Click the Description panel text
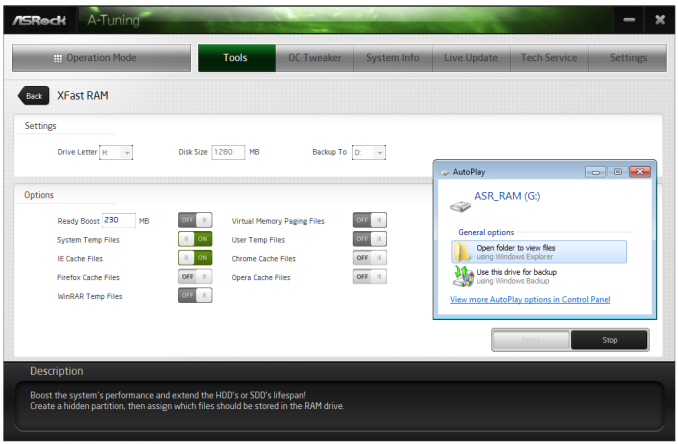This screenshot has height=444, width=678. [187, 401]
